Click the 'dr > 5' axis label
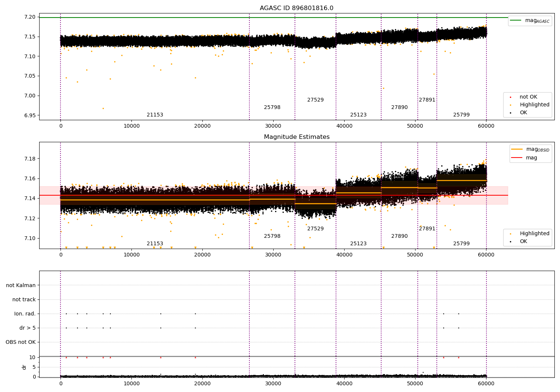Viewport: 560px width, 392px height. pyautogui.click(x=28, y=328)
